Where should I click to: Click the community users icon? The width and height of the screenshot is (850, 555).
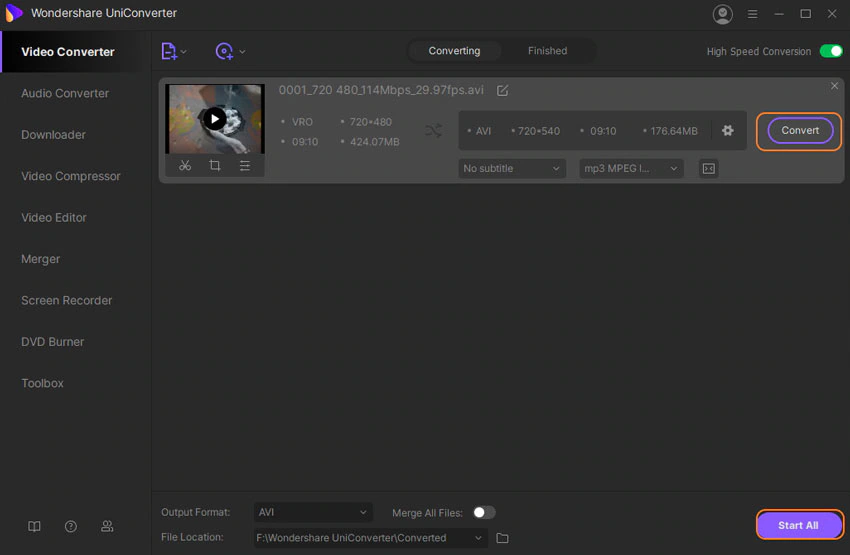pyautogui.click(x=107, y=526)
